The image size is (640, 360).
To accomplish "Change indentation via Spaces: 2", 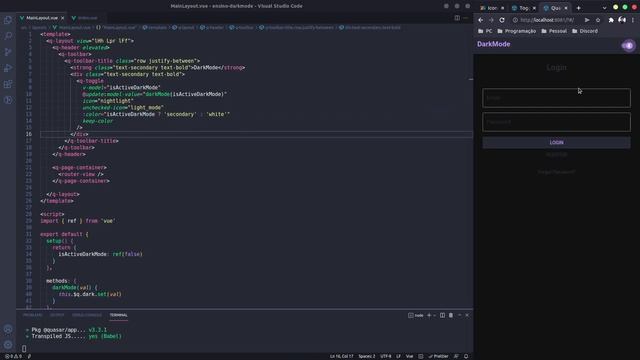I will pyautogui.click(x=367, y=356).
